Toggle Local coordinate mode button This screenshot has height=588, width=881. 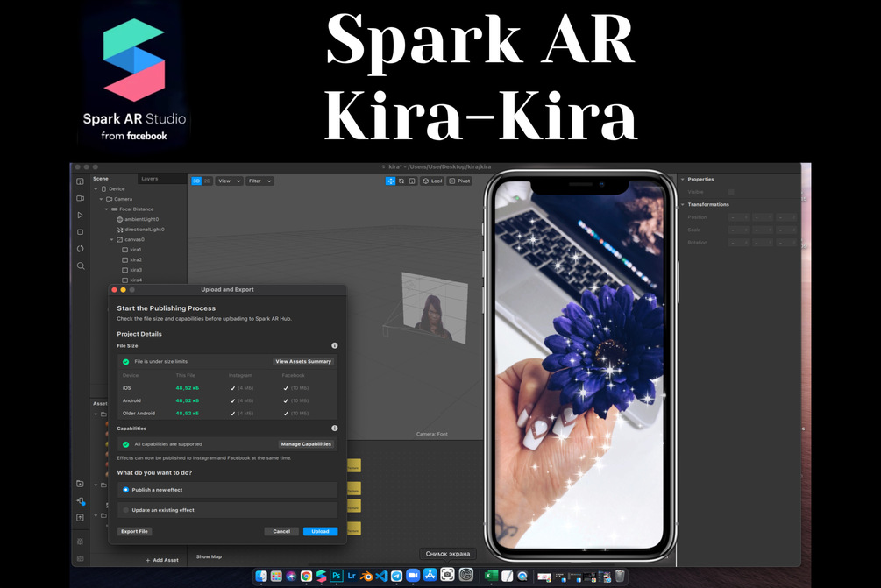point(433,181)
